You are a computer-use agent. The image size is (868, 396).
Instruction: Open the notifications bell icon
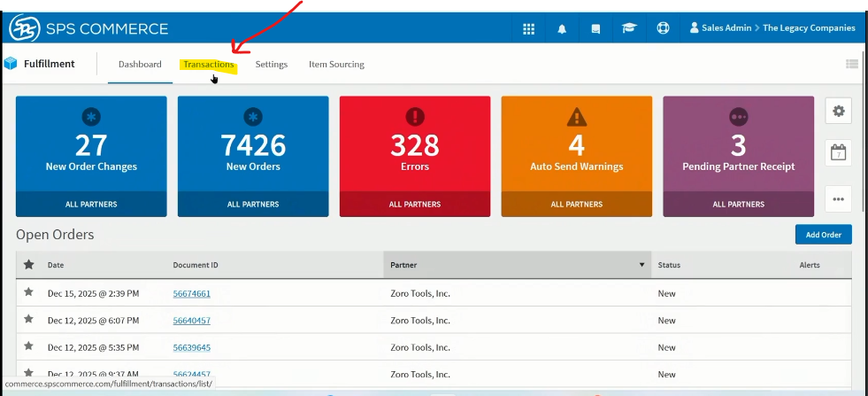[562, 28]
